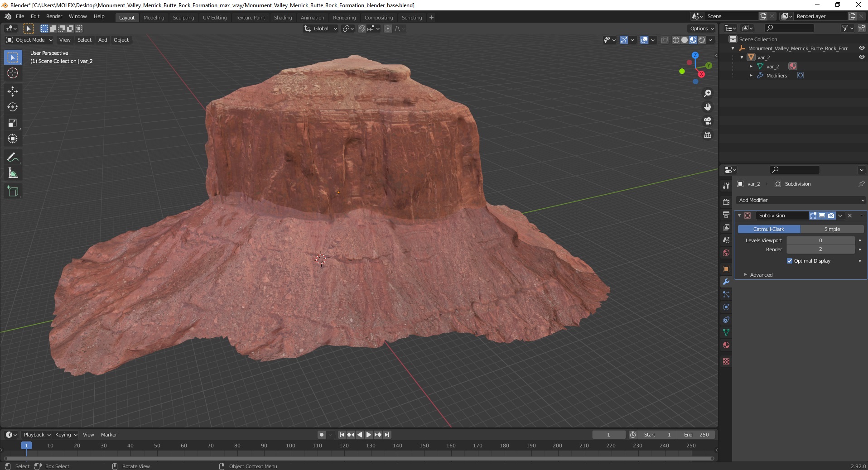Click the viewport zoom magnifier icon

point(707,93)
